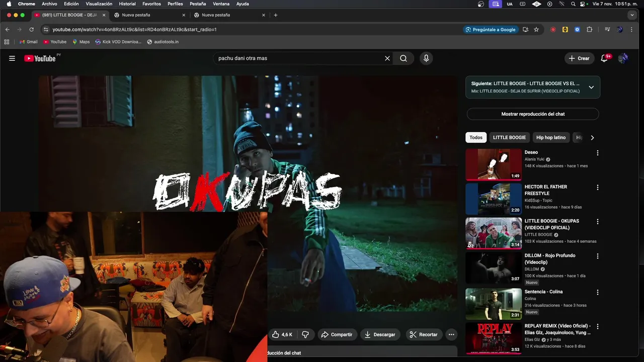The image size is (644, 362).
Task: Open the Favoritos menu
Action: 151,4
